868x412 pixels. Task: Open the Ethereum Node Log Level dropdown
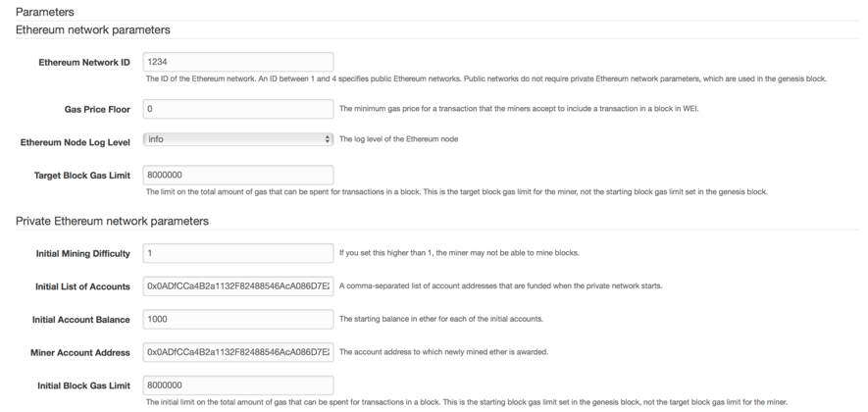238,139
